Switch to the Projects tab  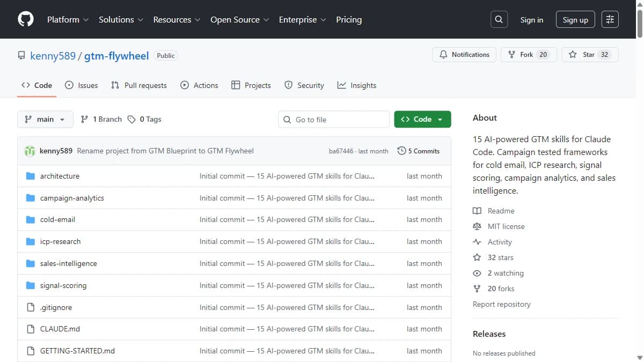pos(251,85)
